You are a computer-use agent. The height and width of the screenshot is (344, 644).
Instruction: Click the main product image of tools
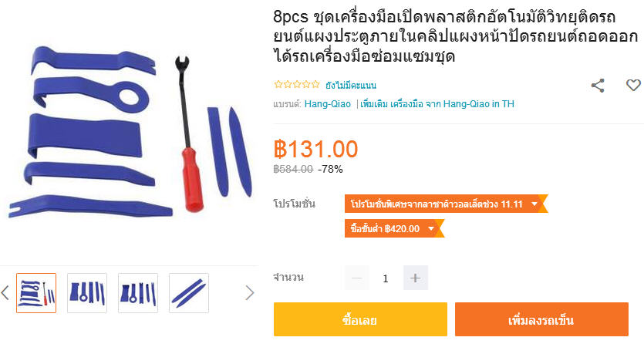click(x=130, y=130)
